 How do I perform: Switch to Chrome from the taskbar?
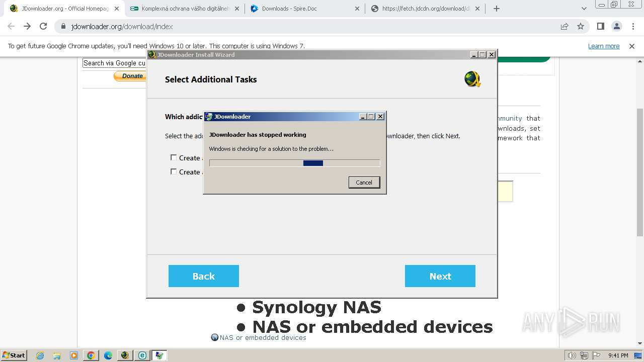(x=91, y=355)
